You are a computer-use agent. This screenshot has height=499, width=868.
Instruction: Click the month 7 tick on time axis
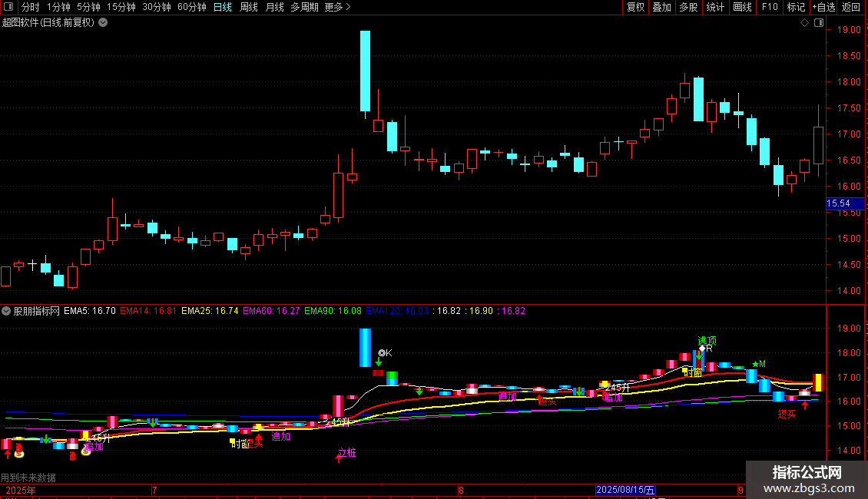(x=154, y=490)
